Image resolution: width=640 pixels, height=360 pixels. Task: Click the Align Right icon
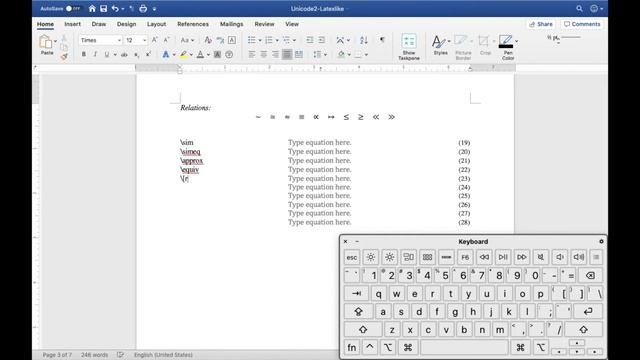276,54
